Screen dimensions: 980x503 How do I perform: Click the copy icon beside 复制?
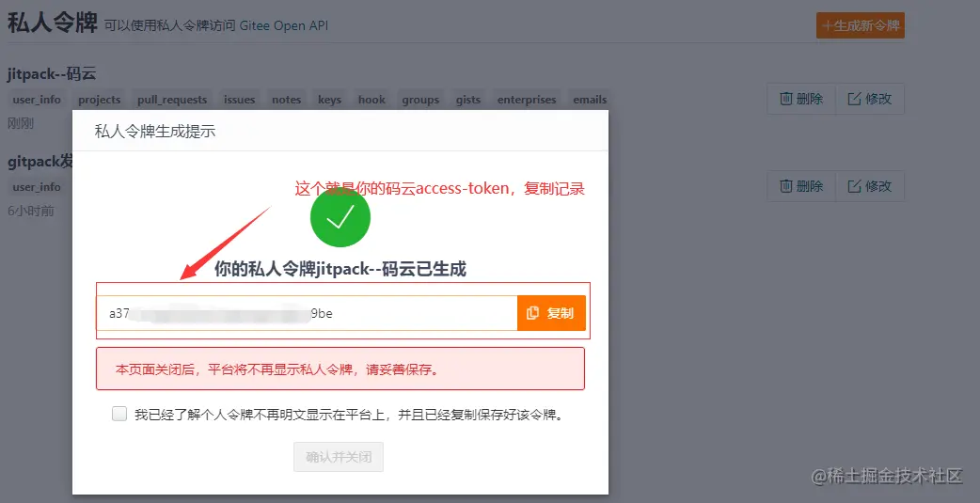pyautogui.click(x=533, y=313)
